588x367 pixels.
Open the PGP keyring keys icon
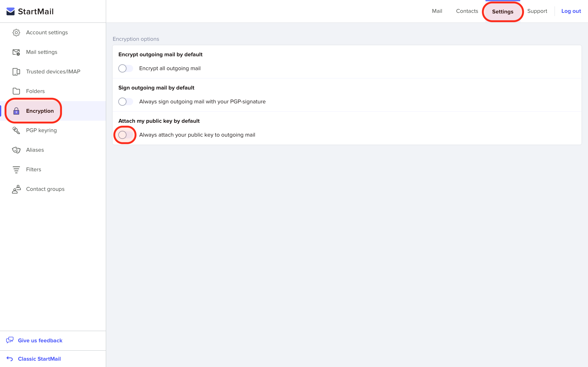click(16, 130)
